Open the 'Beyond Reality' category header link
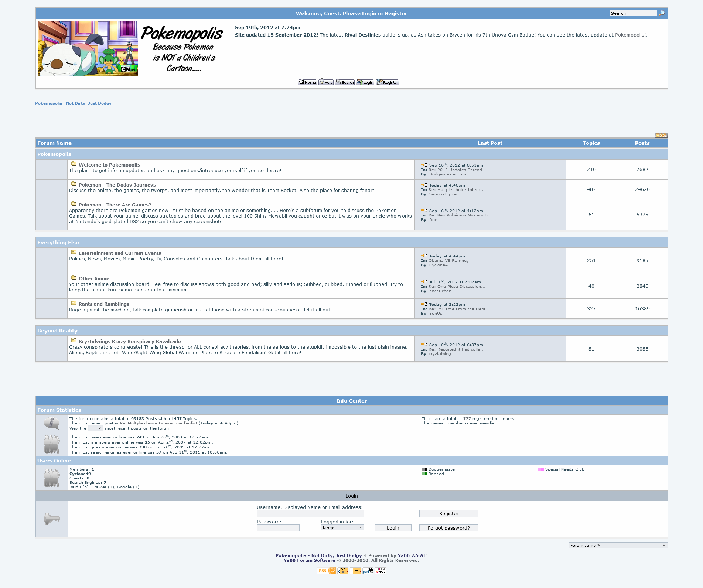Image resolution: width=703 pixels, height=588 pixels. (x=57, y=331)
